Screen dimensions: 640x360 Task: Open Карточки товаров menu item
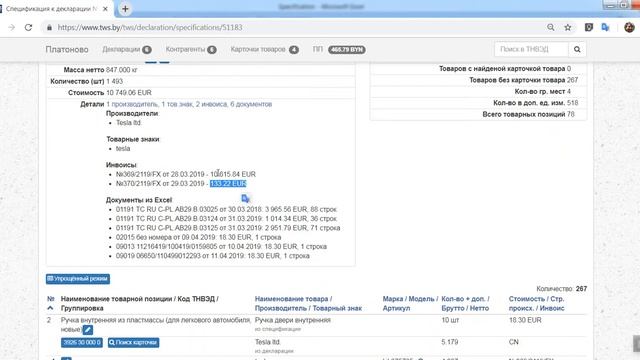click(264, 49)
